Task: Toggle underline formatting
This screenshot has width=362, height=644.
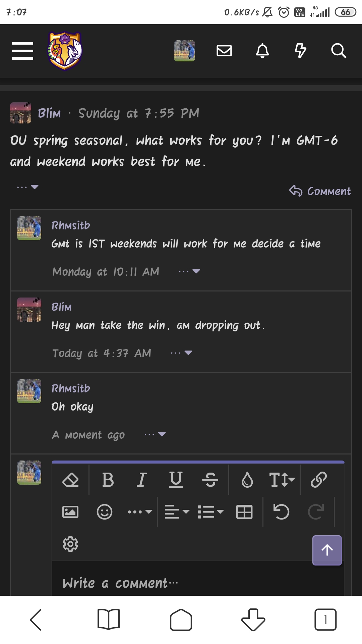Action: point(176,480)
